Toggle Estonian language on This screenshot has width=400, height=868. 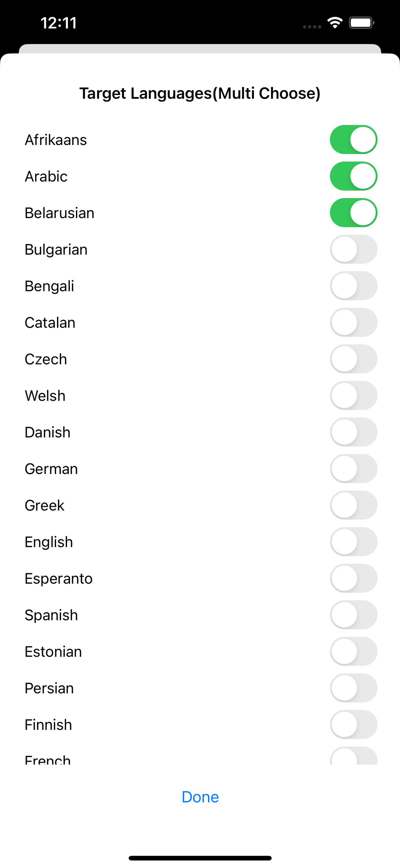tap(353, 651)
